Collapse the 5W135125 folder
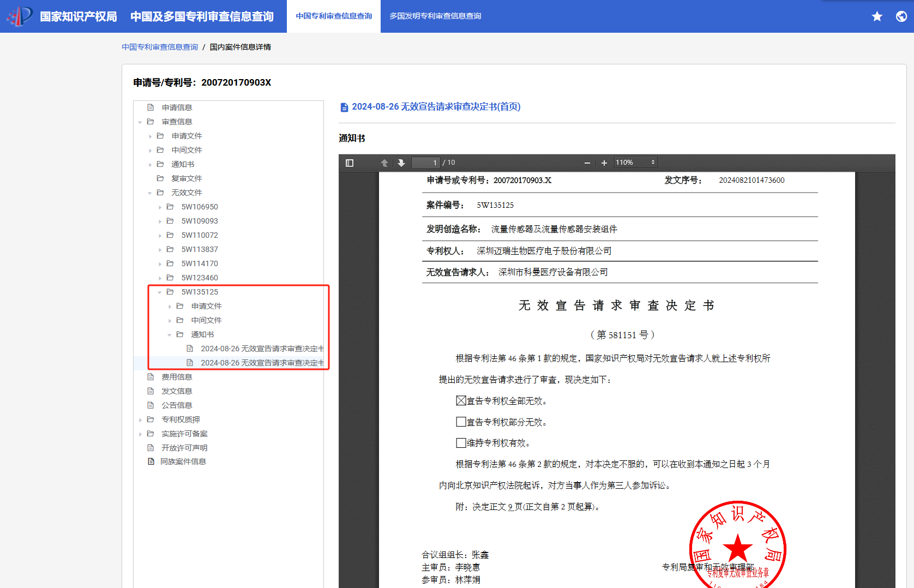This screenshot has height=588, width=914. coord(160,292)
